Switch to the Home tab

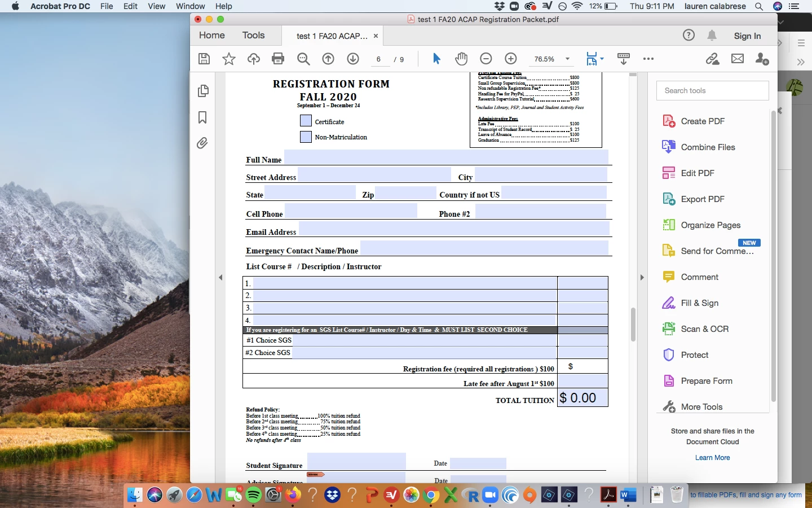pyautogui.click(x=212, y=35)
